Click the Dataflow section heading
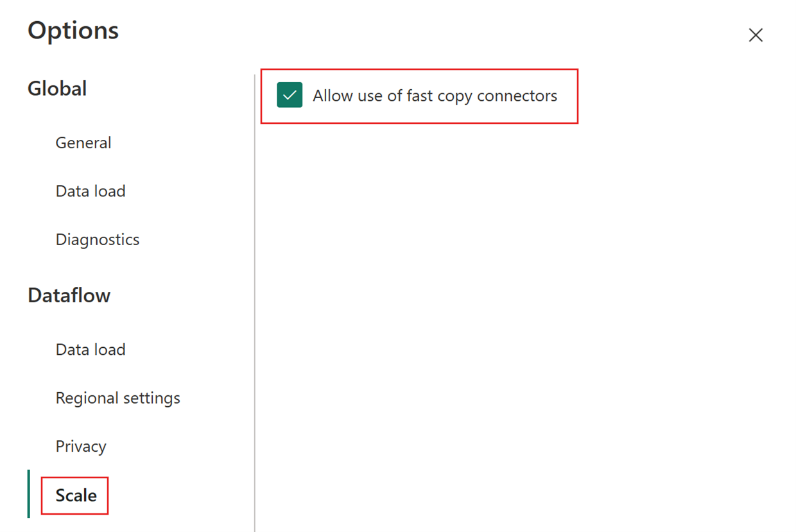The height and width of the screenshot is (532, 796). 69,295
